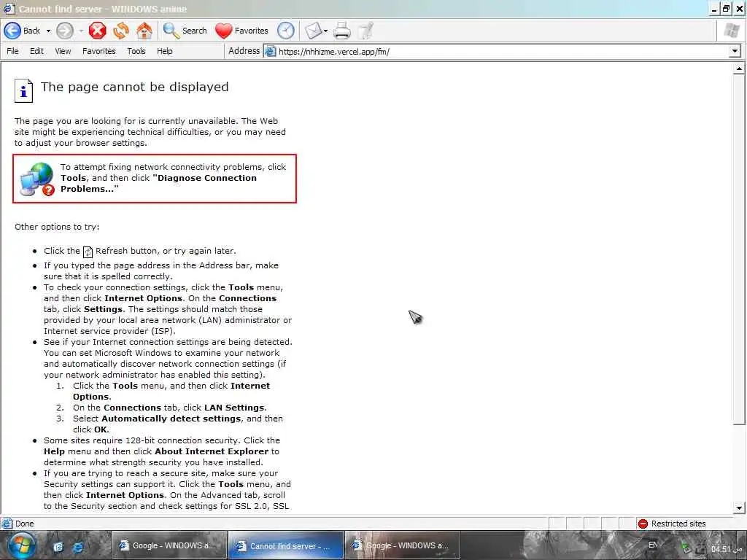Screen dimensions: 747x560
Task: Launch Internet Explorer quick launch icon
Action: (77, 547)
